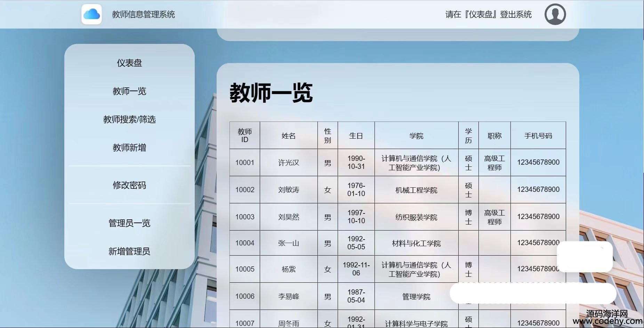Click gender cell 女 in 杨紫's row

tap(328, 269)
